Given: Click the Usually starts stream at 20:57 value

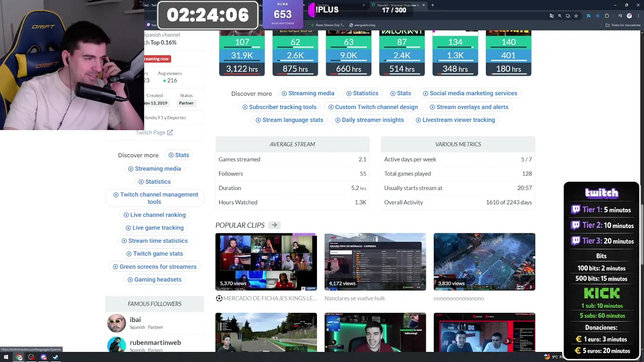Looking at the screenshot, I should 524,188.
